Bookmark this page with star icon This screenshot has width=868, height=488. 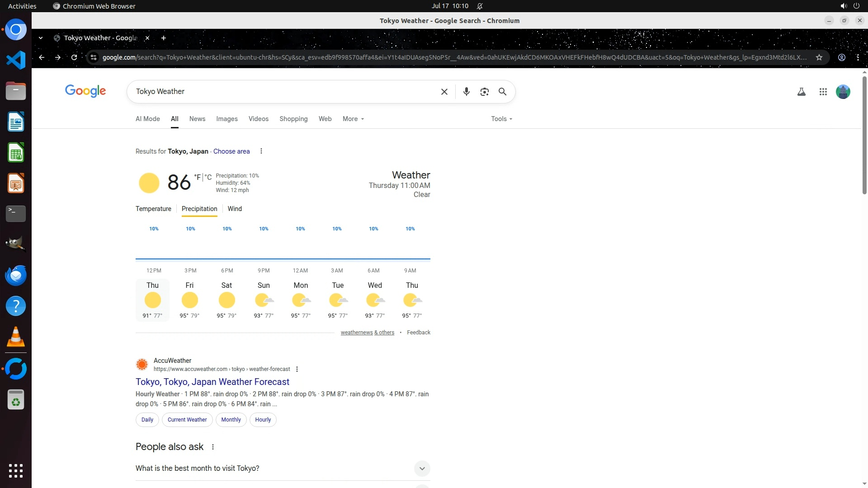819,57
